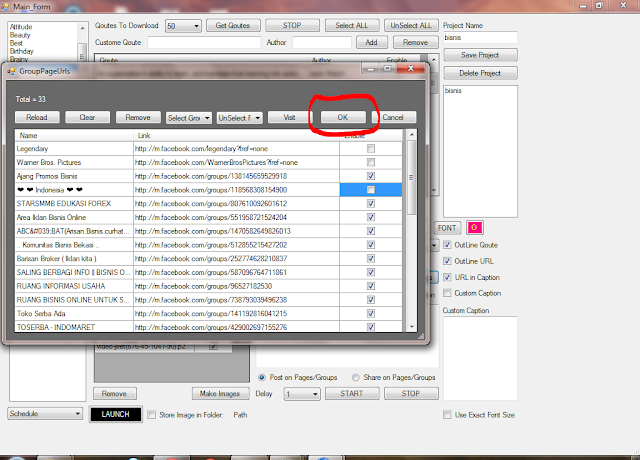Click the Custome Qoute input field

(x=204, y=42)
